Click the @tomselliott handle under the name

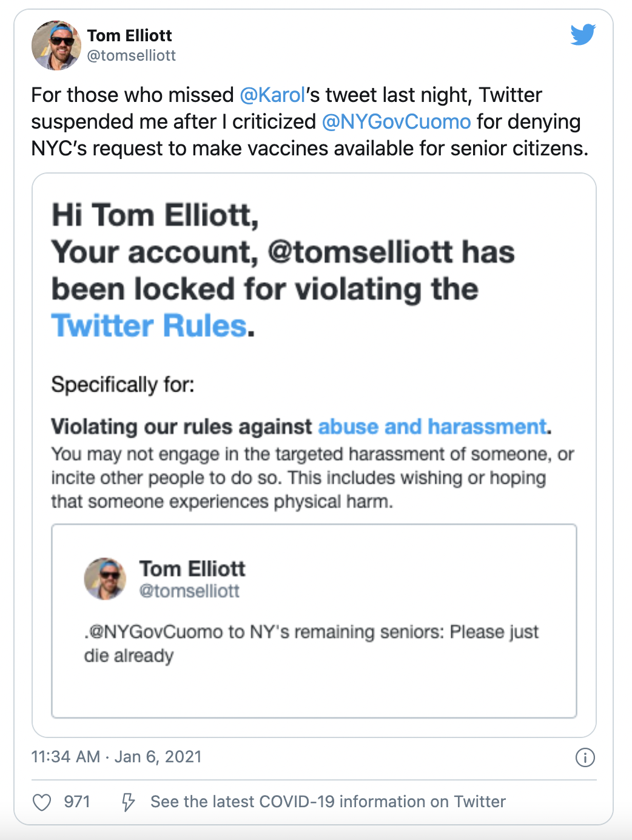point(132,56)
